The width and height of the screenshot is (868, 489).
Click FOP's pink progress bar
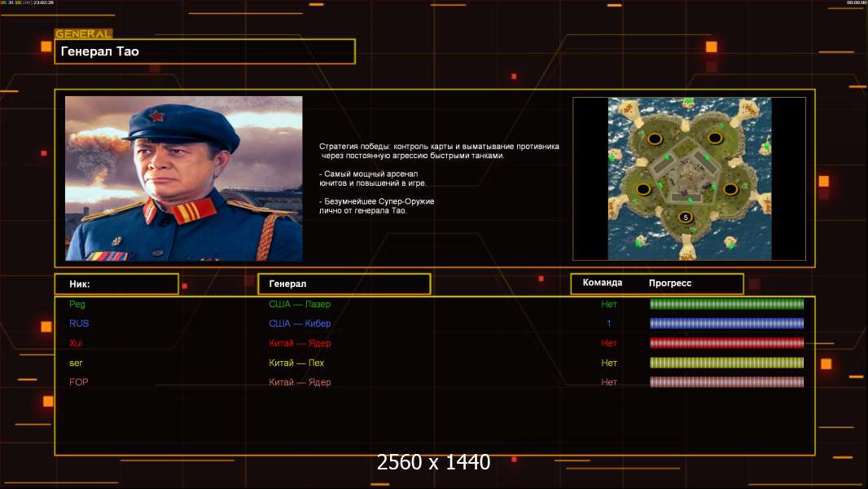coord(726,382)
